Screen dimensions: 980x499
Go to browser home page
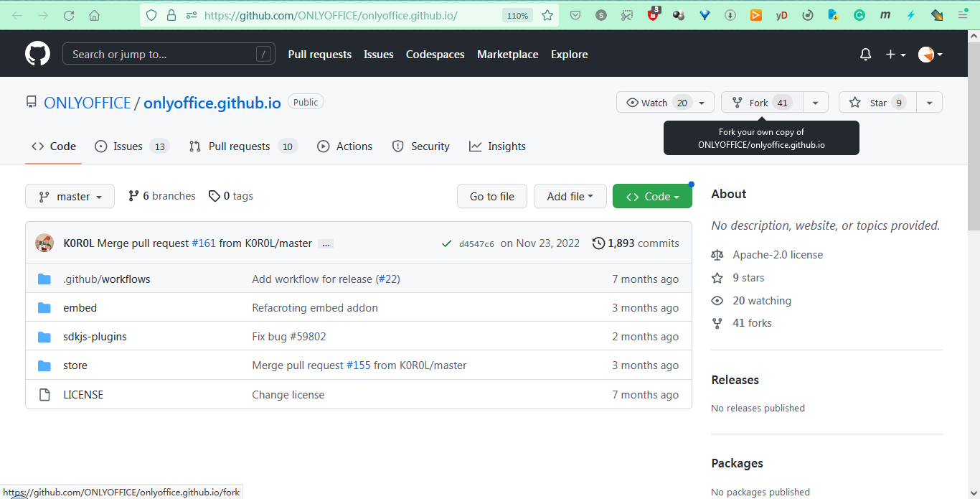click(94, 15)
